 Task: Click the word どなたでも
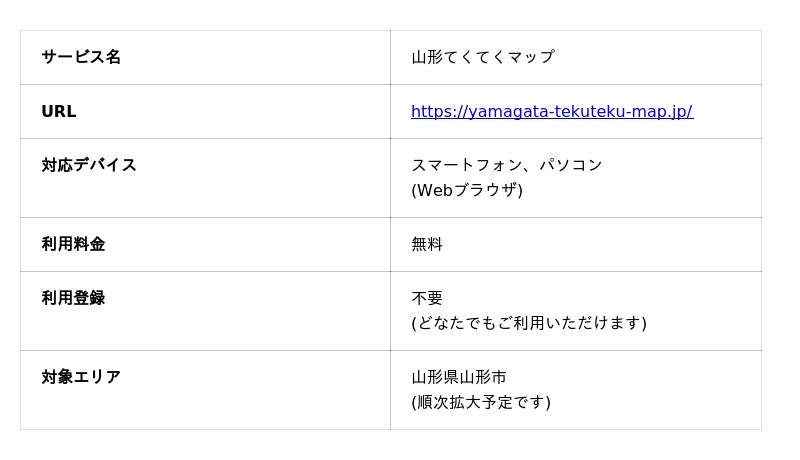[x=456, y=323]
